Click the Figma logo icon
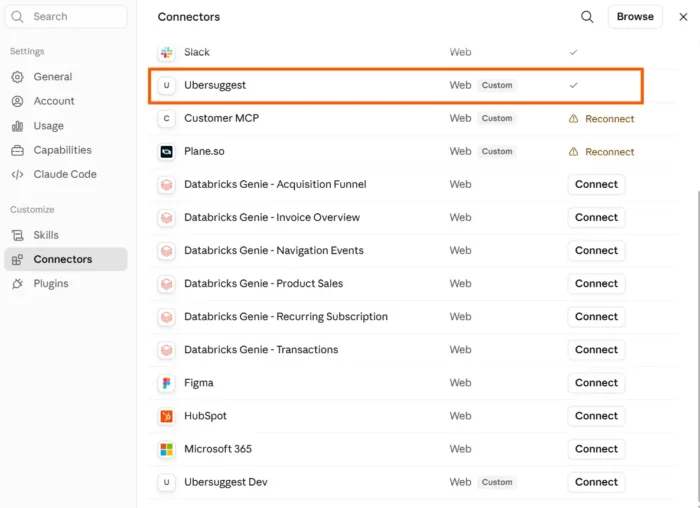Image resolution: width=700 pixels, height=508 pixels. click(x=167, y=383)
